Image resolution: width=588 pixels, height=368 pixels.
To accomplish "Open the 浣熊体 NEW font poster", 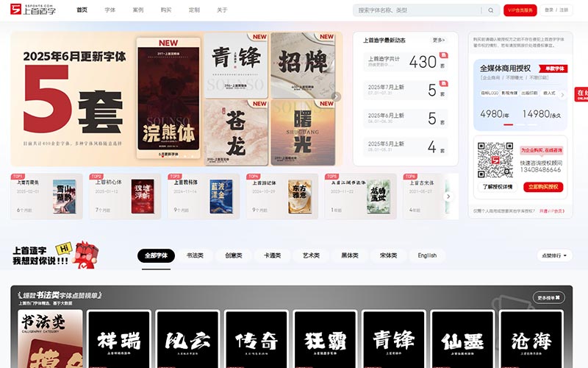I will [x=168, y=99].
